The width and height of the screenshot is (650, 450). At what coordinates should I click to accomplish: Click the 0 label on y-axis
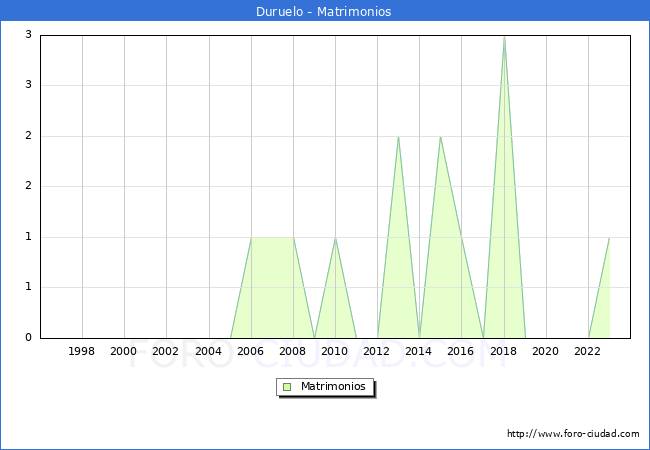point(29,338)
